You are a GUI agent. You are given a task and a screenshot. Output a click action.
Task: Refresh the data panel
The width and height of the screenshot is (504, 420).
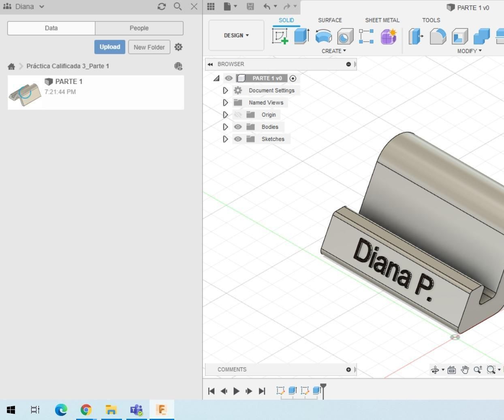162,6
